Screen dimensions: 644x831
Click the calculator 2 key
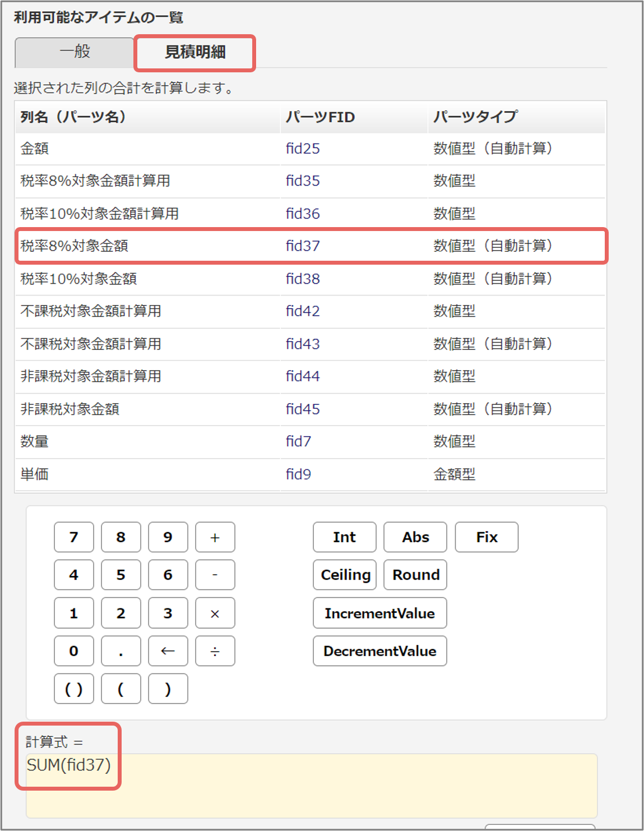click(x=121, y=613)
